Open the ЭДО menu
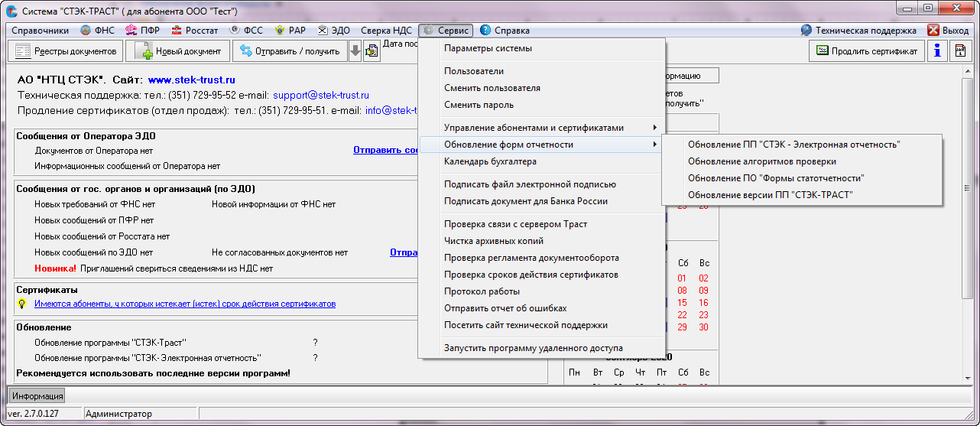 click(334, 31)
